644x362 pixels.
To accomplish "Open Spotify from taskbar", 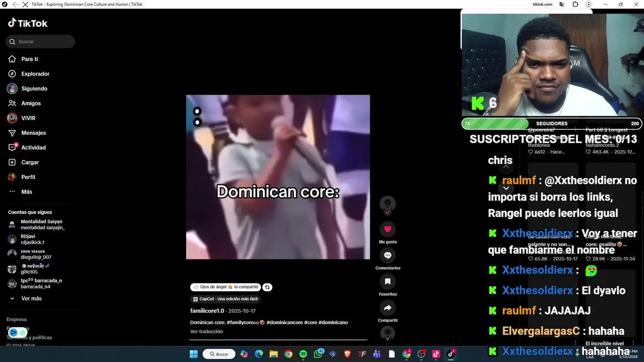I will (x=303, y=354).
